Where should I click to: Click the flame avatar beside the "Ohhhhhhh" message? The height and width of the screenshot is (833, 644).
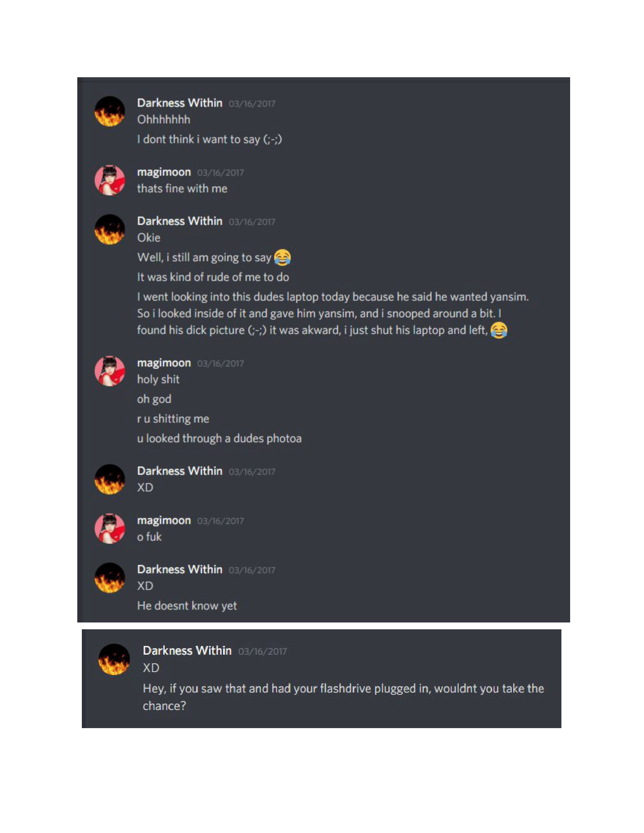(x=110, y=111)
